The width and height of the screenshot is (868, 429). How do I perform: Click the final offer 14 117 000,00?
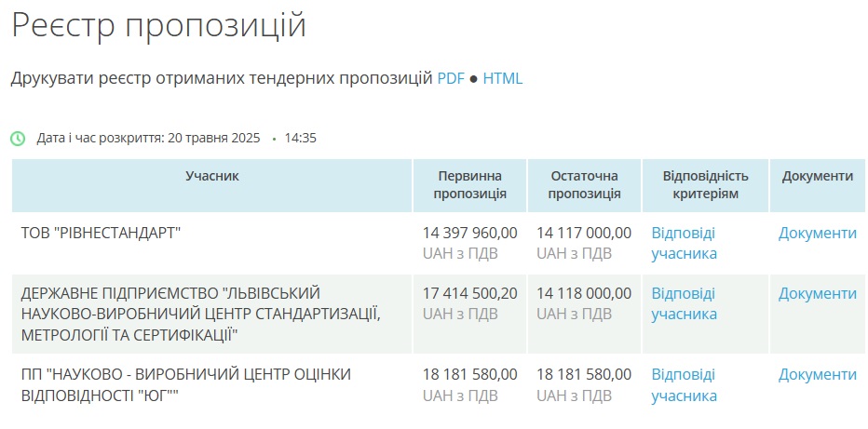click(584, 234)
